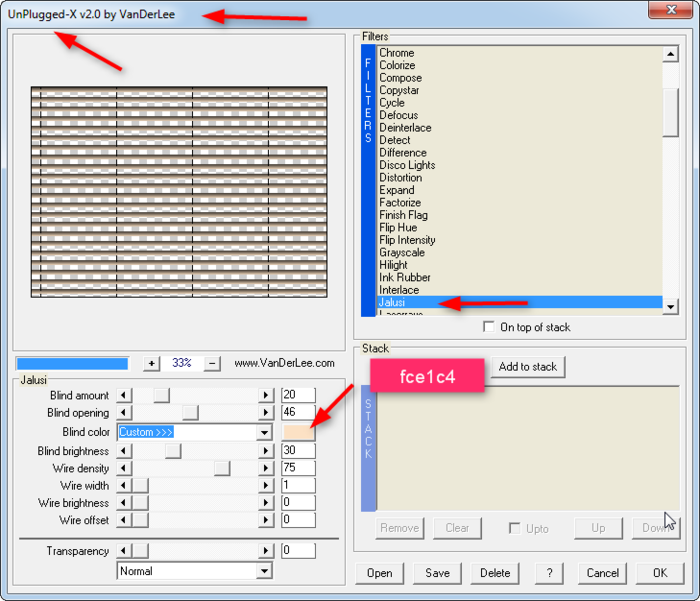Screen dimensions: 700x601
Task: Open help with question mark button
Action: pyautogui.click(x=549, y=573)
